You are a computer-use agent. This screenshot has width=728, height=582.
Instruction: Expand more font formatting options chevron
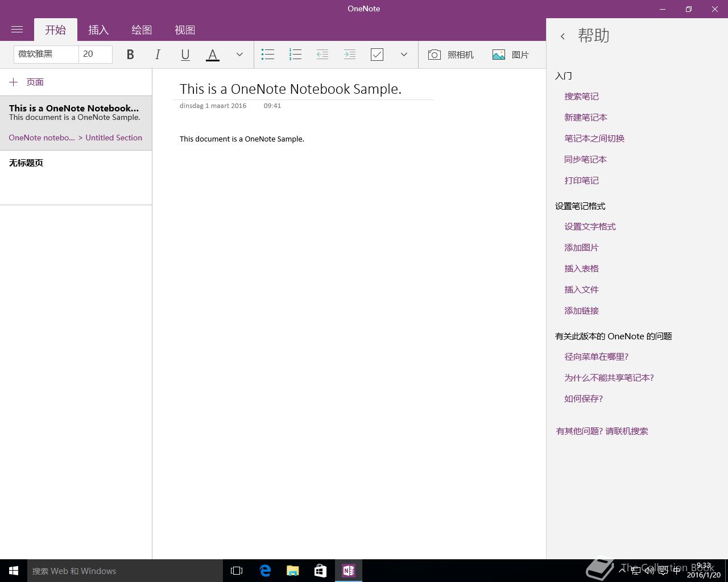(239, 55)
